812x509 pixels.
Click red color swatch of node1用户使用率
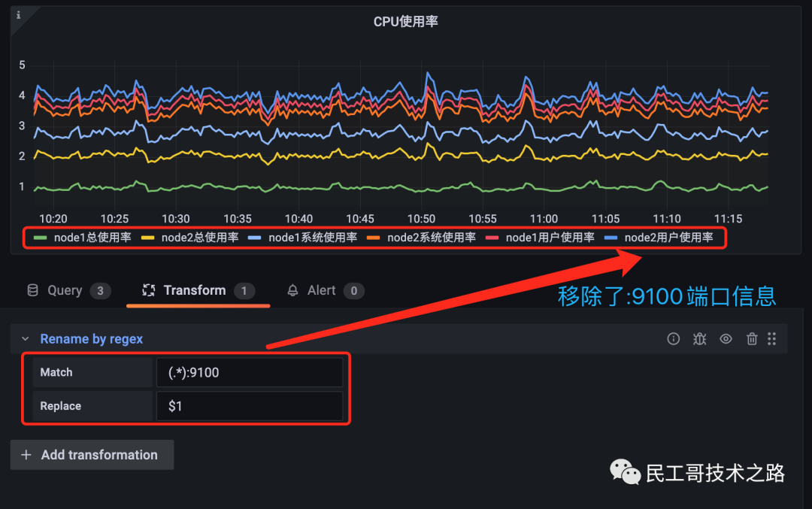[492, 238]
